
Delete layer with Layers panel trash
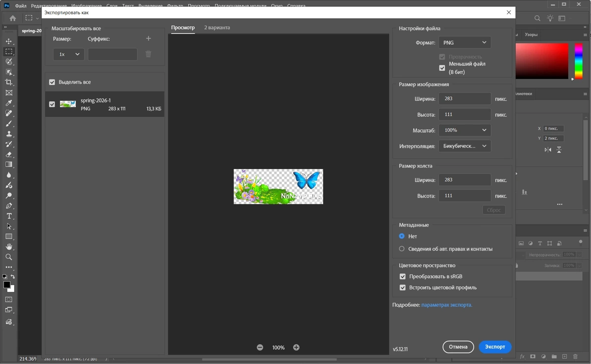point(576,356)
